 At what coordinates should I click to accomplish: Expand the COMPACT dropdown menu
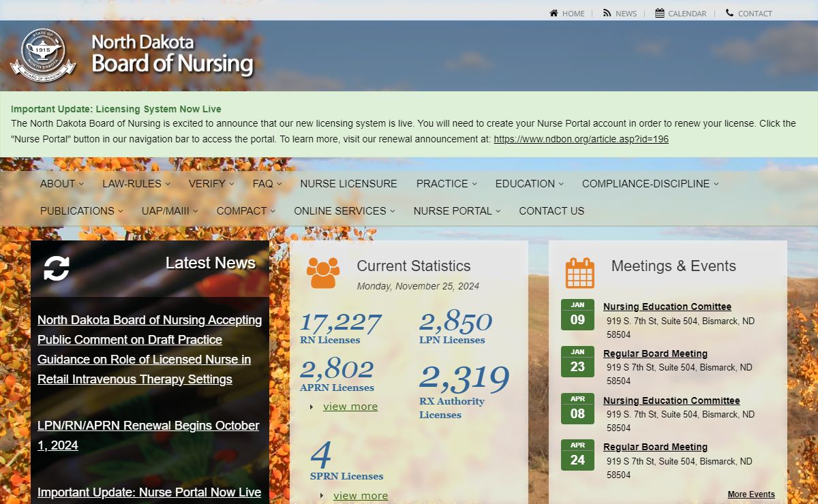tap(246, 211)
